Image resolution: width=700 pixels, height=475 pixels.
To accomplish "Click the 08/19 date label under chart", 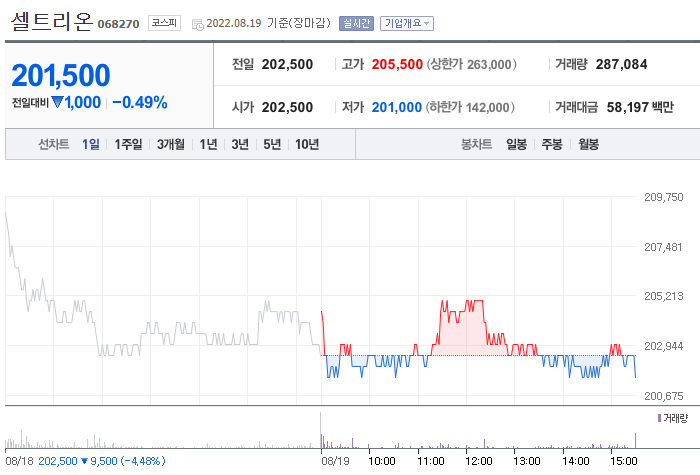I will coord(335,461).
